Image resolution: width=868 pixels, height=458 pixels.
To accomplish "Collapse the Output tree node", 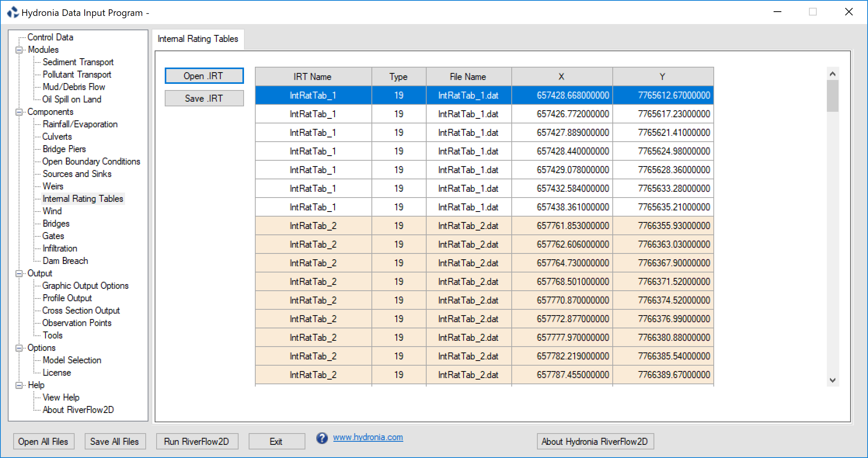I will pyautogui.click(x=19, y=274).
